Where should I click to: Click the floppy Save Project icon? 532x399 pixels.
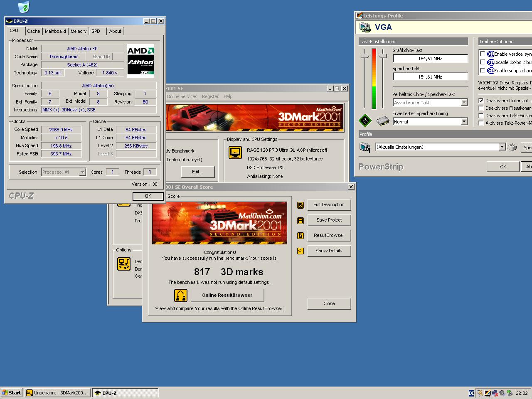point(300,220)
